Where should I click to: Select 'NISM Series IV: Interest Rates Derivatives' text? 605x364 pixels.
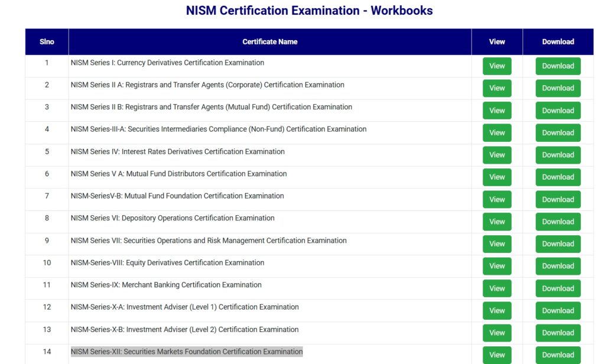pos(177,152)
